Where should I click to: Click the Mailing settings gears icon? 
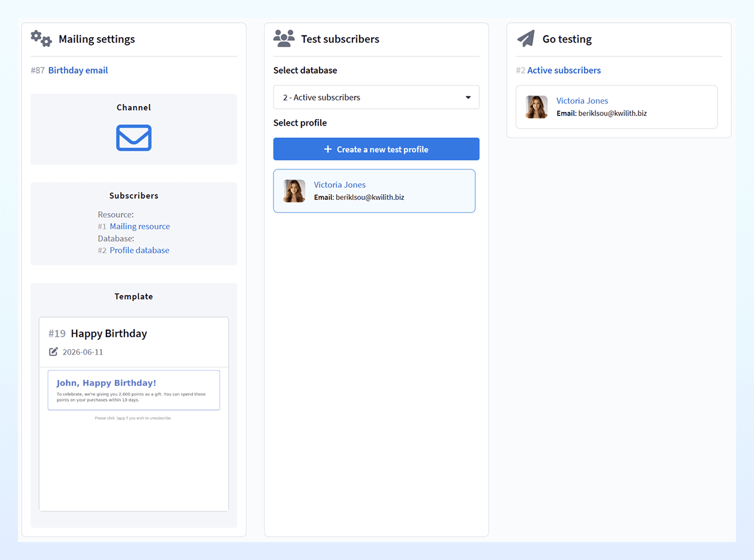pos(41,38)
